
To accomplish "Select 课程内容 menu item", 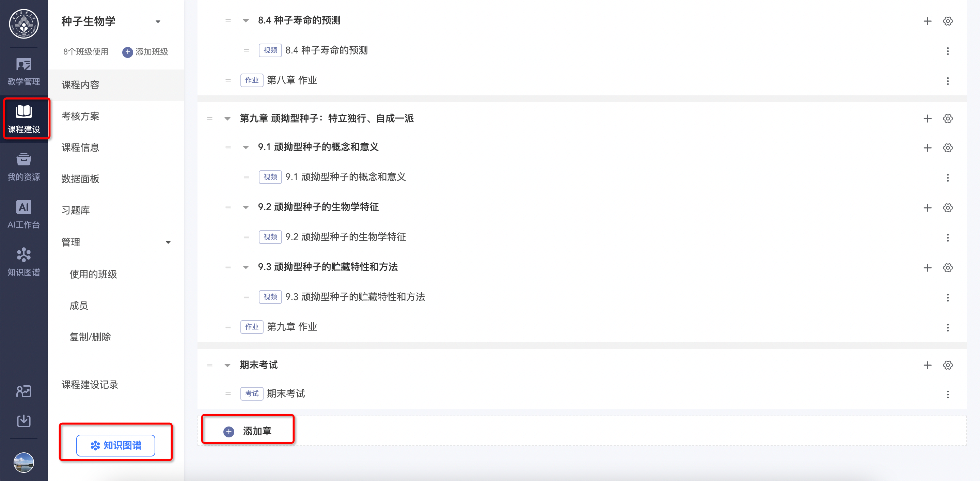I will click(x=116, y=85).
